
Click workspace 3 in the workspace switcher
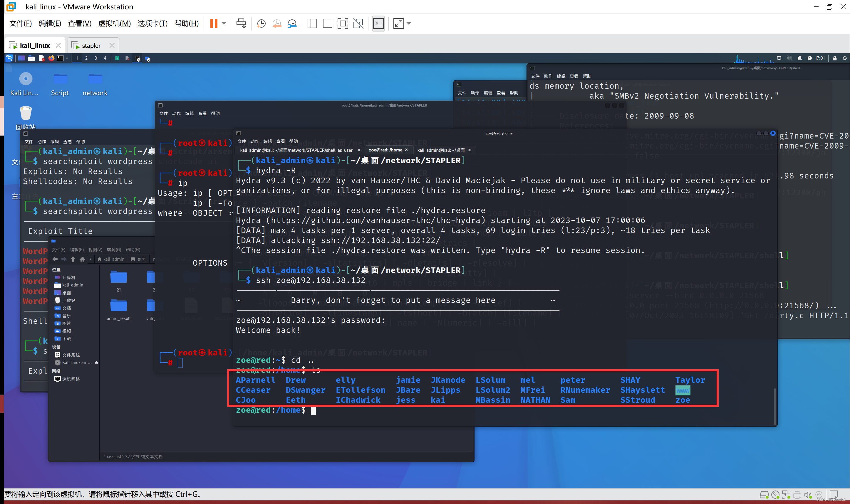[x=95, y=58]
